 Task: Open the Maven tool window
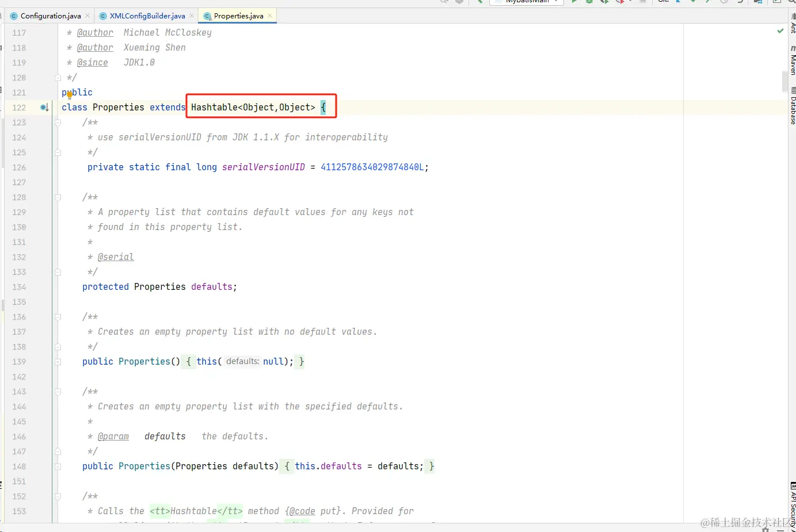(793, 60)
